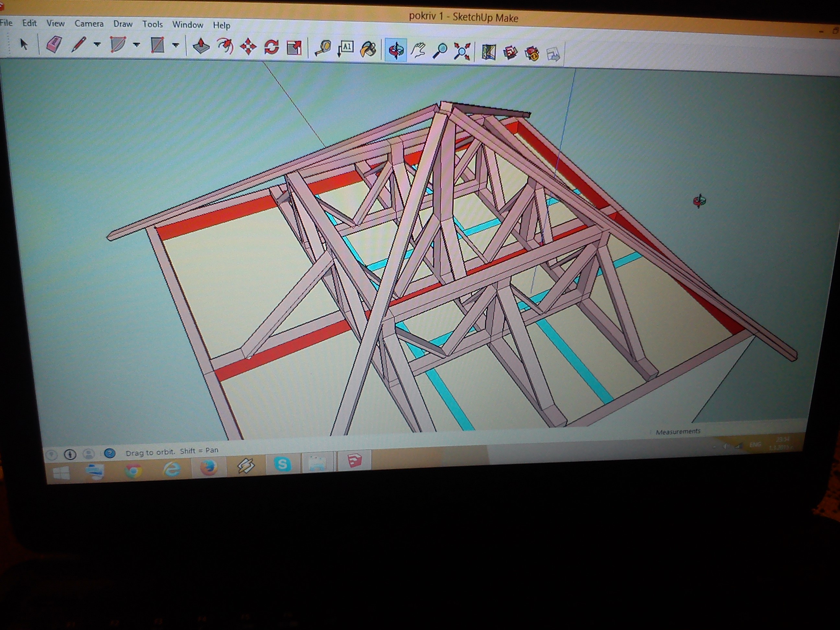Open Skype from the taskbar
The height and width of the screenshot is (630, 840).
pos(282,464)
